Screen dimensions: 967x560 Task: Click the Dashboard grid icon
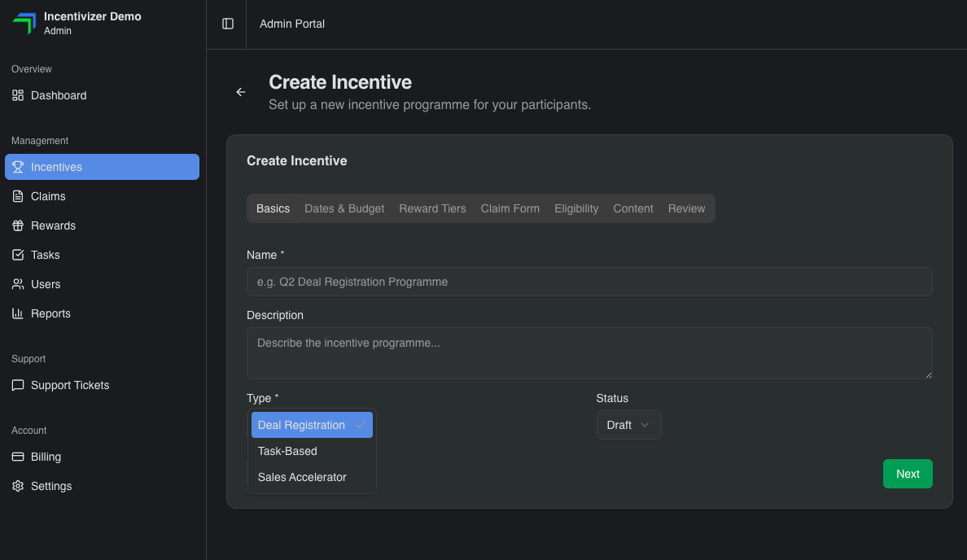(x=18, y=95)
